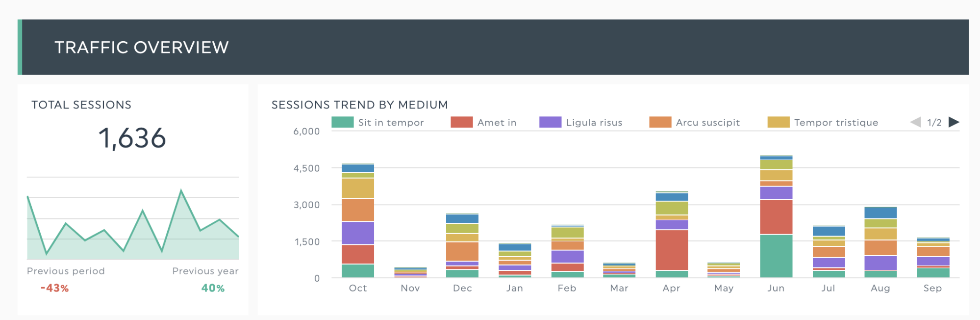Click the Sessions Trend by Medium title
This screenshot has width=980, height=320.
click(360, 105)
